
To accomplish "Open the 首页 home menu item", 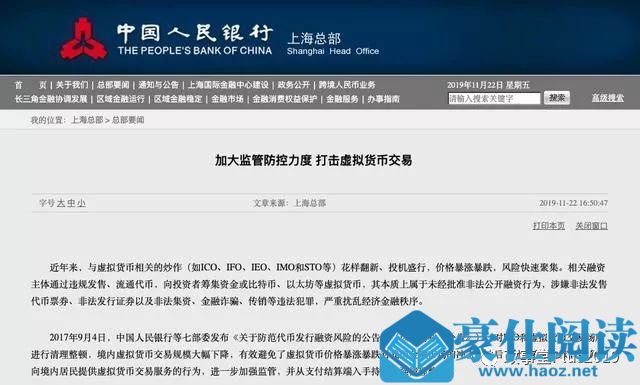I will (31, 85).
